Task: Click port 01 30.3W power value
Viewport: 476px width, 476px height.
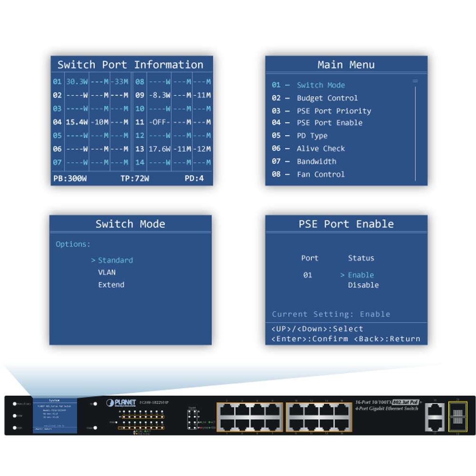Action: pyautogui.click(x=77, y=82)
